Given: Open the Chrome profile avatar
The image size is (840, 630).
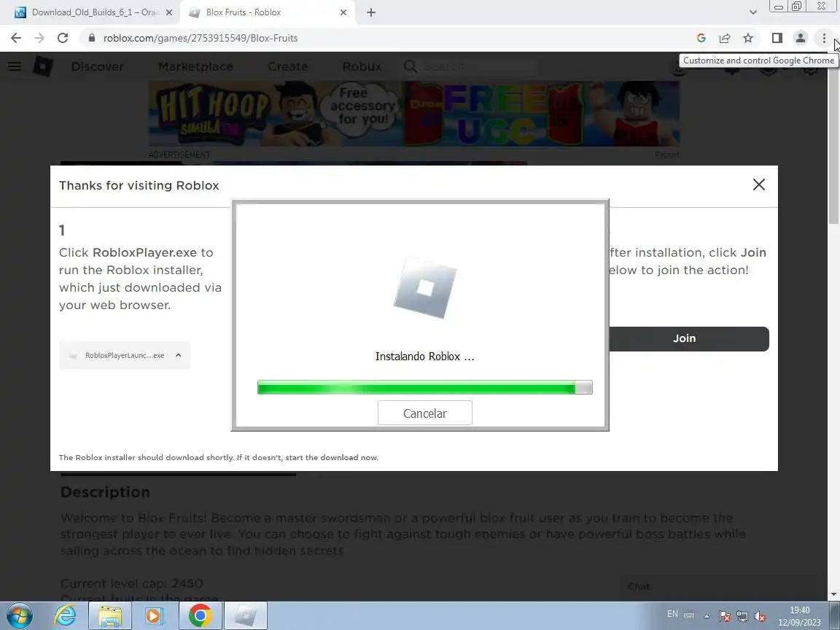Looking at the screenshot, I should point(801,38).
